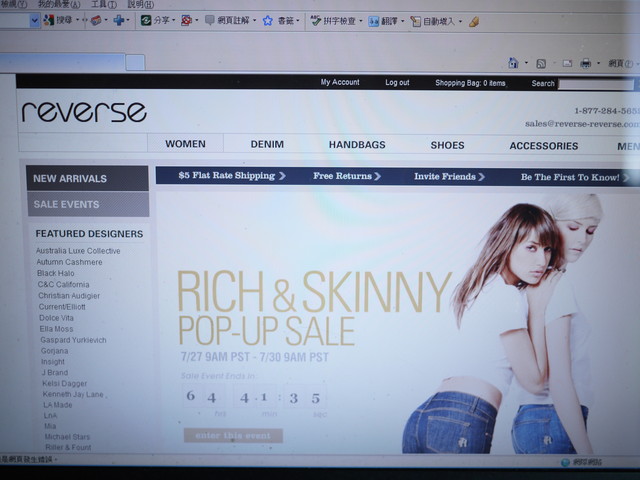Click Michael Stars designer link

pos(67,437)
